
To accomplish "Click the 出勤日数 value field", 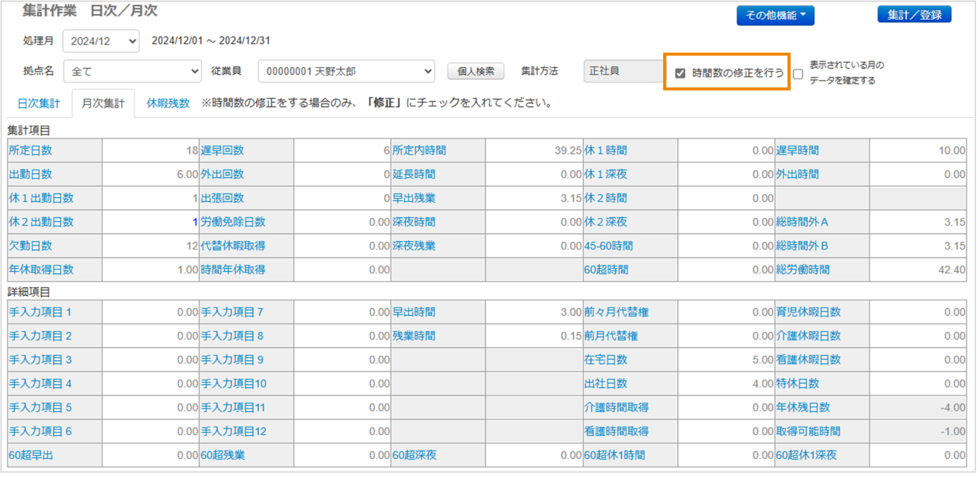I will click(150, 175).
